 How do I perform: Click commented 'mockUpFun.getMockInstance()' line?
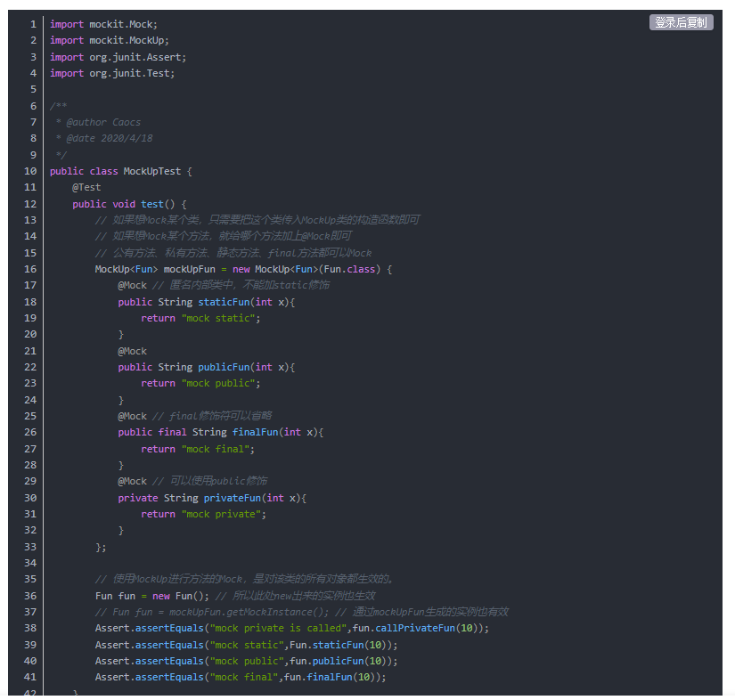pos(301,613)
